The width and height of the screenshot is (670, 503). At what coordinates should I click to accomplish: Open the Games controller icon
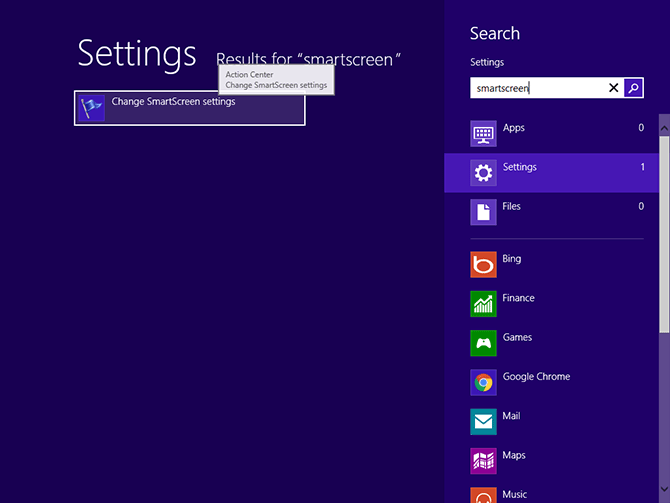click(483, 343)
